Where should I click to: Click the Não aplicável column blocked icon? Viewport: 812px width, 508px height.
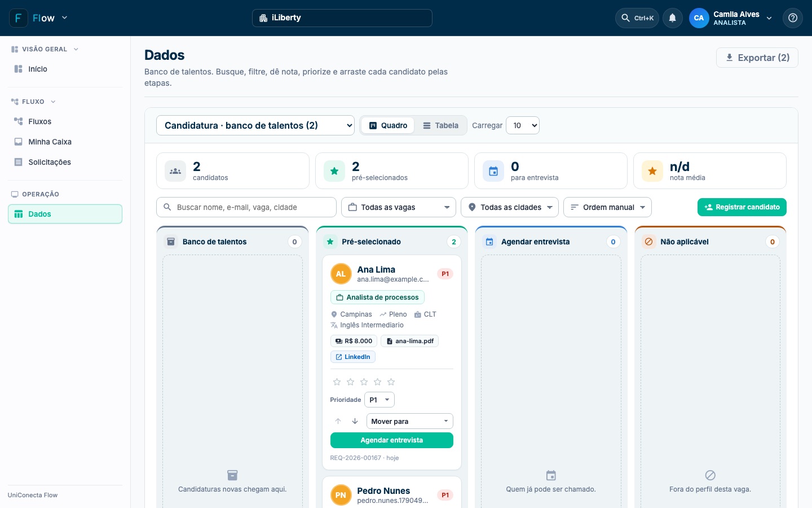coord(648,242)
